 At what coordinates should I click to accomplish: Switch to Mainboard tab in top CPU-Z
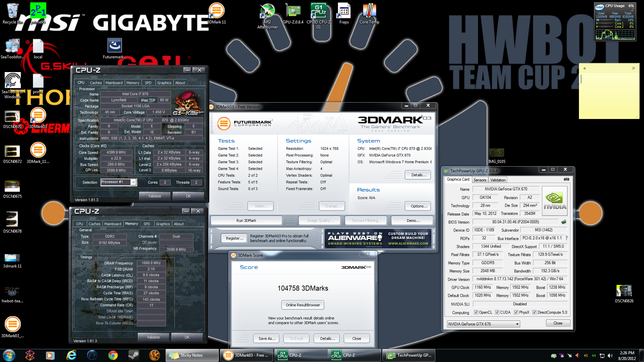click(114, 83)
